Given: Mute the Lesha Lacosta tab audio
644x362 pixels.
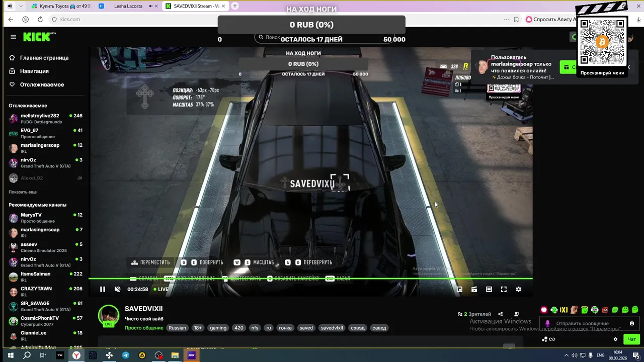Looking at the screenshot, I should coord(151,6).
